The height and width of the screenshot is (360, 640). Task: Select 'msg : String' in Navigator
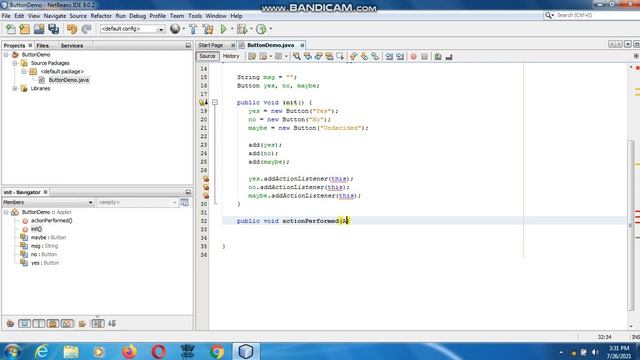44,246
